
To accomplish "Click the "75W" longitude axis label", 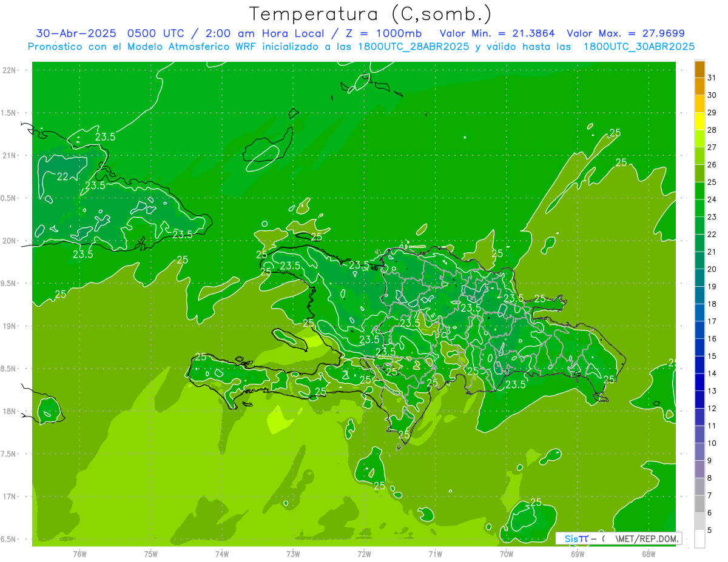I will click(150, 554).
